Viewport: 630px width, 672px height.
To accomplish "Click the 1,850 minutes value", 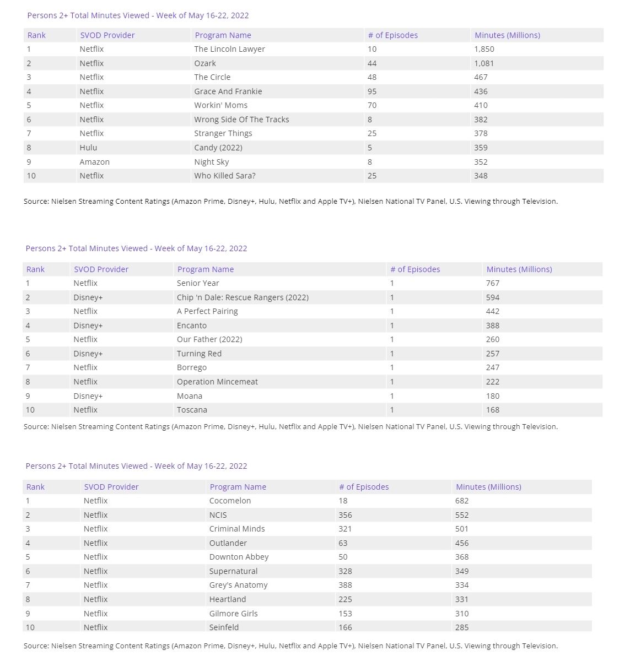I will (484, 49).
